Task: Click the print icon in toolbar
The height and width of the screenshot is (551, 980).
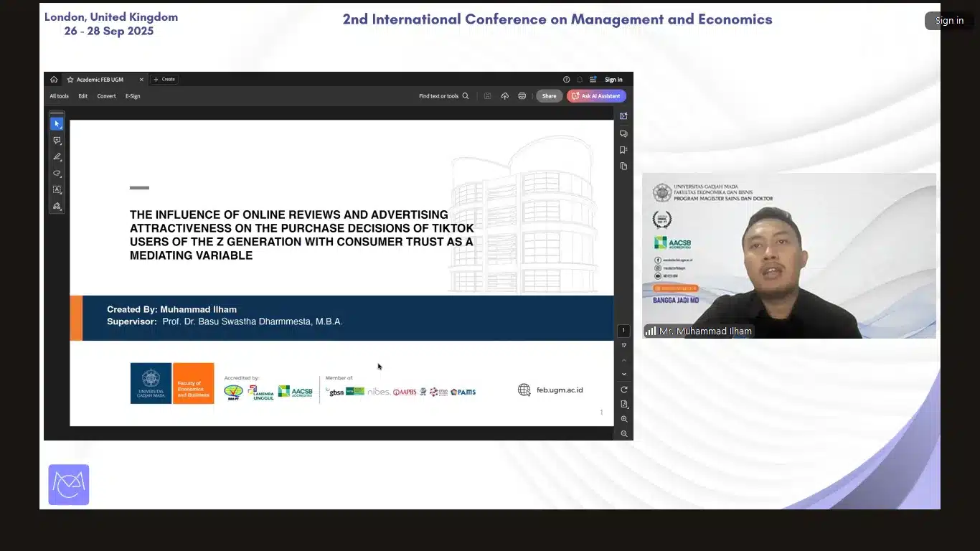Action: 522,96
